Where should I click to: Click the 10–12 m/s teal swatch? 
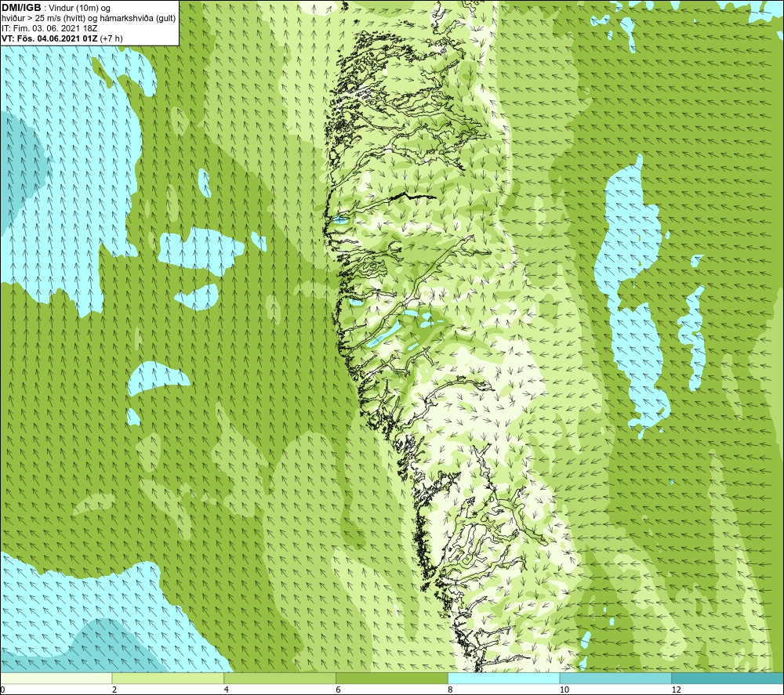616,679
